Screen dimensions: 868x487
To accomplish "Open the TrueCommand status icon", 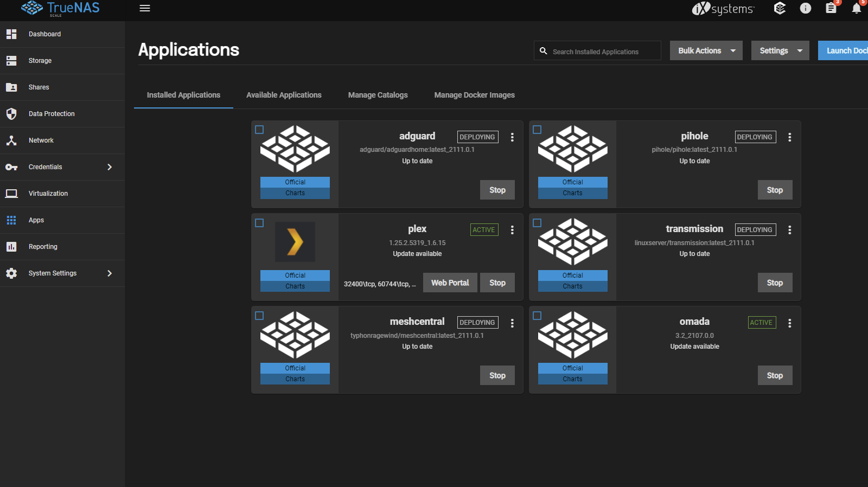I will [x=780, y=8].
